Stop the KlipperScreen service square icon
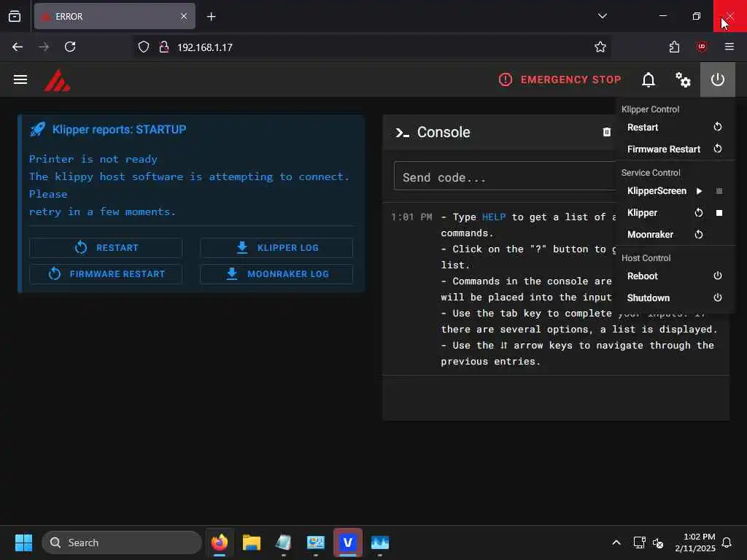This screenshot has height=560, width=747. click(x=719, y=191)
